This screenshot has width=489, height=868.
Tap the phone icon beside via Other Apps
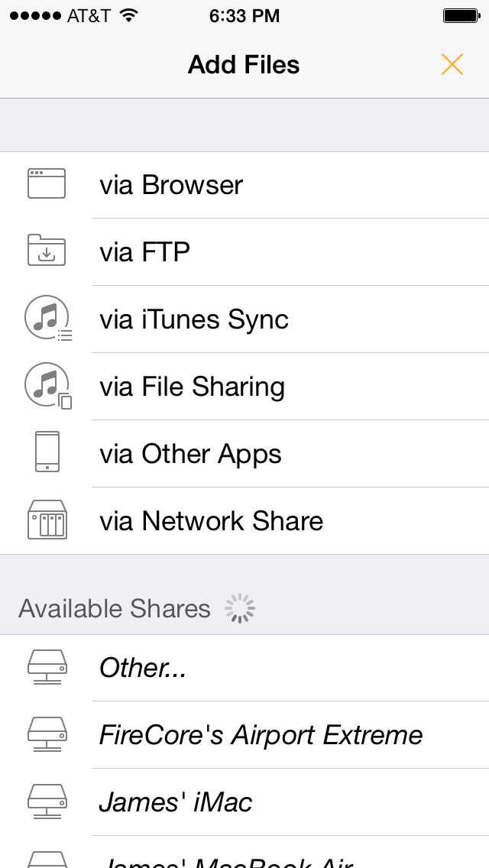[x=47, y=452]
